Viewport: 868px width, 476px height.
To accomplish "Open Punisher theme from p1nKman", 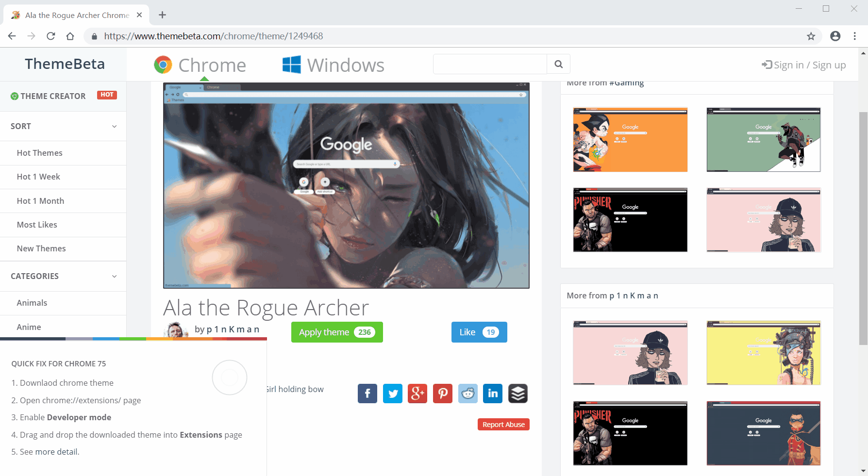I will tap(630, 433).
